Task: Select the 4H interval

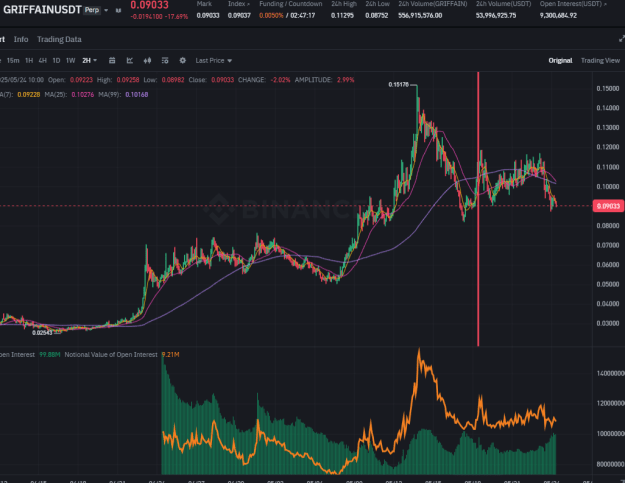Action: (x=43, y=61)
